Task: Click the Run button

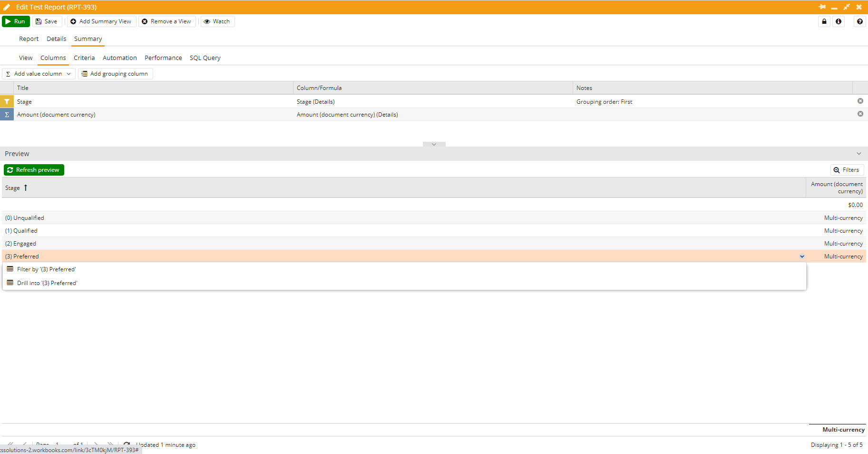Action: pos(16,21)
